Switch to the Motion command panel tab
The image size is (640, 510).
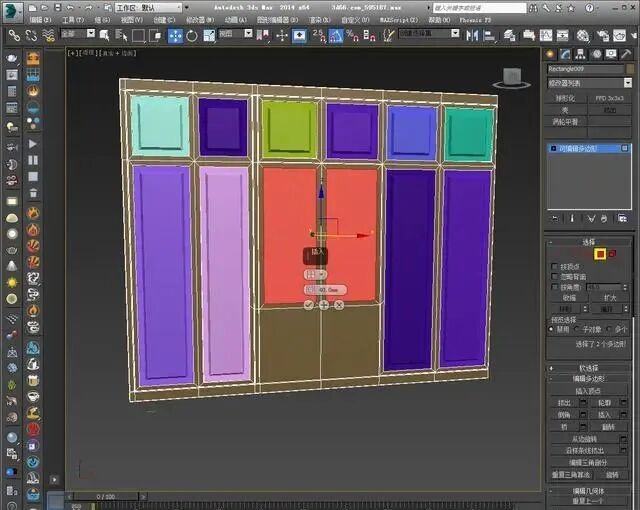[x=597, y=54]
